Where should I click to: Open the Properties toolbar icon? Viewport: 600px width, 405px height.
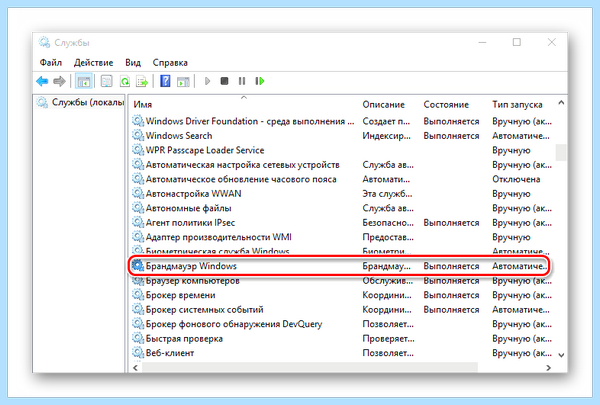pyautogui.click(x=106, y=81)
